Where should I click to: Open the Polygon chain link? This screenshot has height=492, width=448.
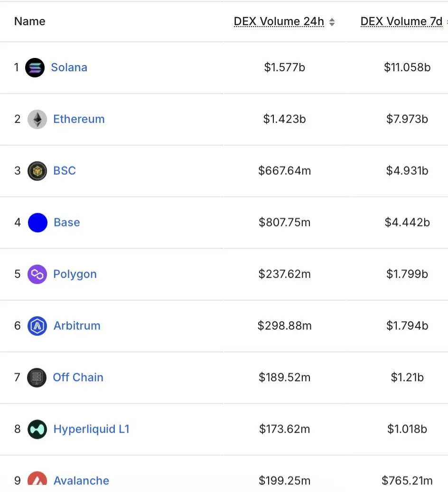click(75, 274)
